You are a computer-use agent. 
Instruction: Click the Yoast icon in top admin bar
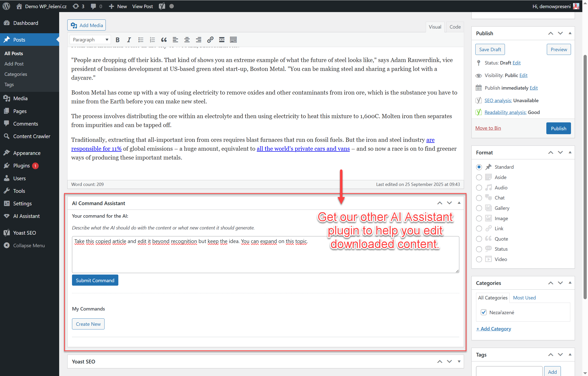(162, 6)
